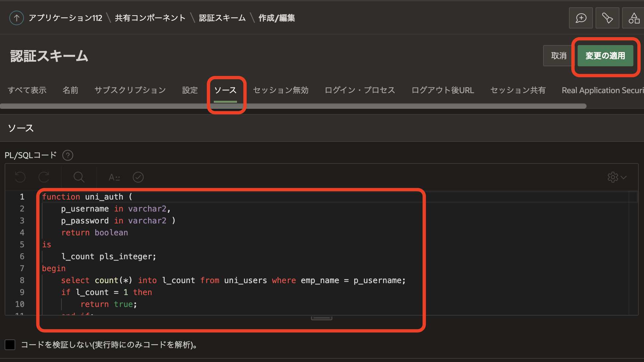Click the tag-shaped developer icon in header
The height and width of the screenshot is (362, 644).
[x=607, y=18]
